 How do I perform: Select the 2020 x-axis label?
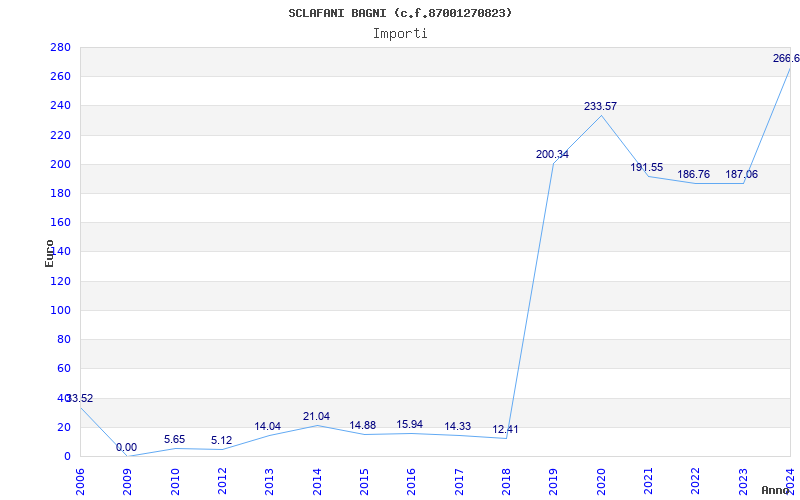point(601,482)
